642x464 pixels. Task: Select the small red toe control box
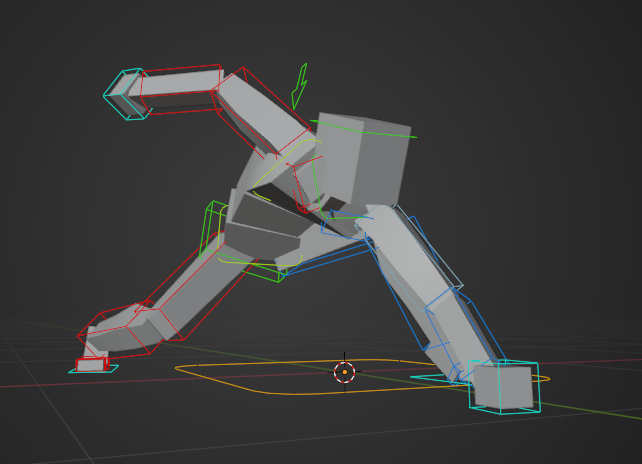coord(92,364)
